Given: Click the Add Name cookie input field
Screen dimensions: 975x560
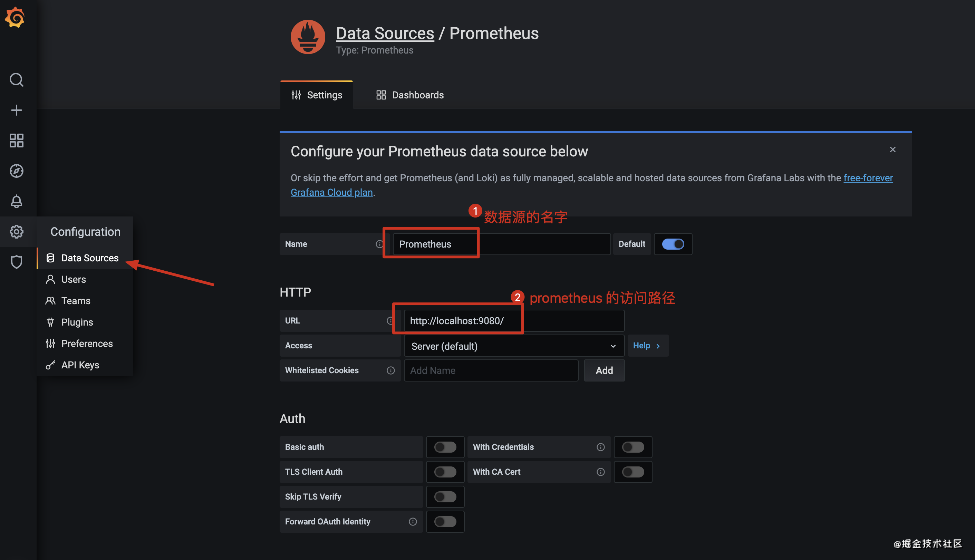Looking at the screenshot, I should [491, 370].
